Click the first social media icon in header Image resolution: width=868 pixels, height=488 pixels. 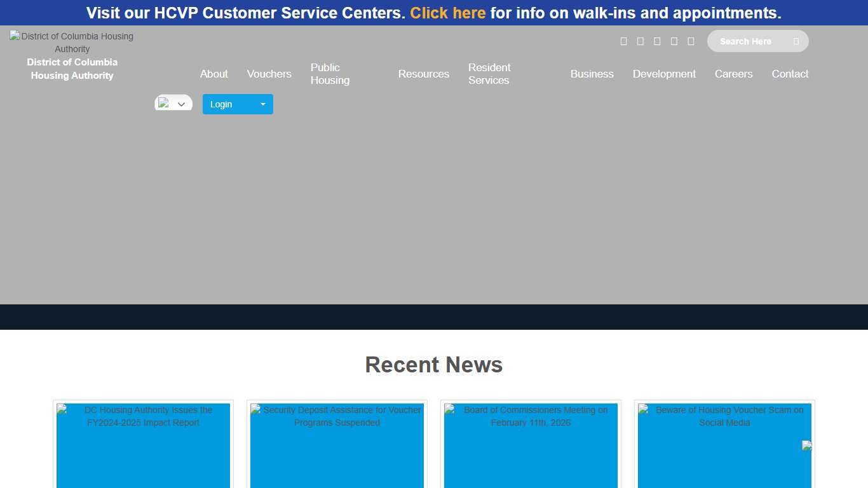pyautogui.click(x=623, y=41)
